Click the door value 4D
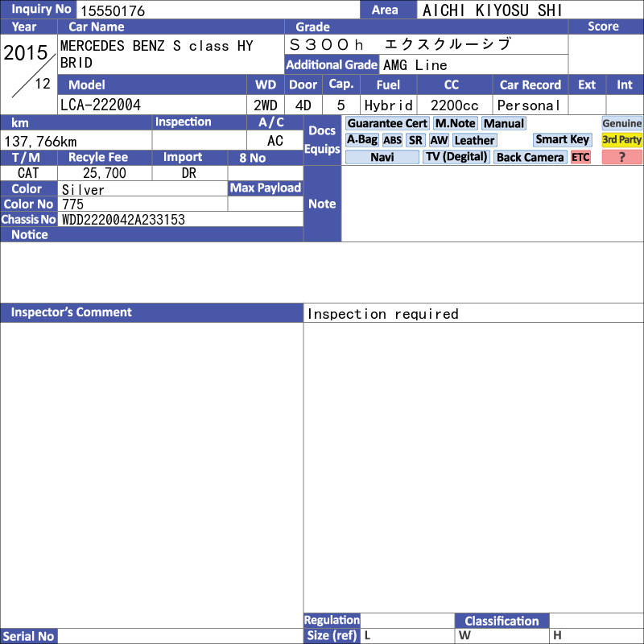Viewport: 644px width, 644px height. (x=303, y=105)
